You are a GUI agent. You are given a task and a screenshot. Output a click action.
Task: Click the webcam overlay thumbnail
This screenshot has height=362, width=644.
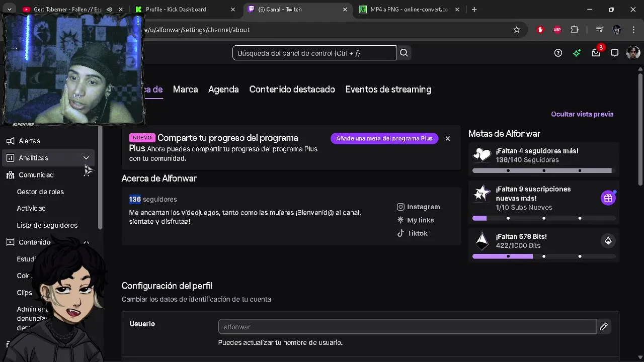[x=73, y=68]
